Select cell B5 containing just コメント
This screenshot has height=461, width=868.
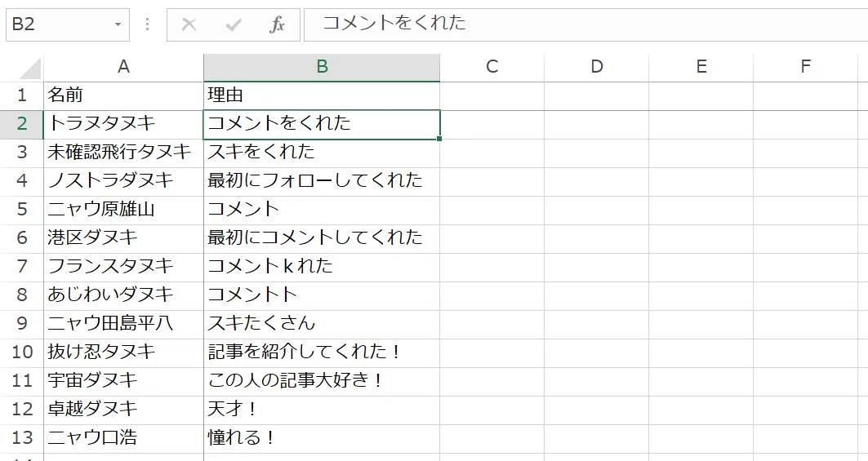[322, 209]
